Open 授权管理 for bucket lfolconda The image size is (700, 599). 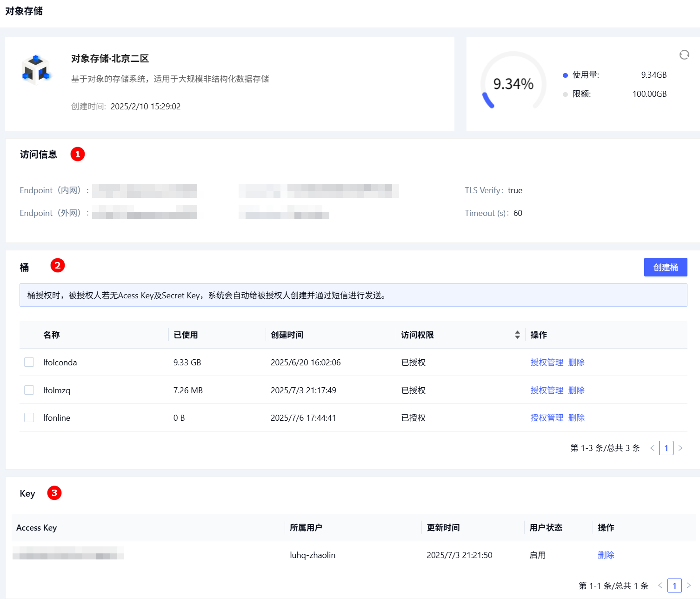point(547,362)
